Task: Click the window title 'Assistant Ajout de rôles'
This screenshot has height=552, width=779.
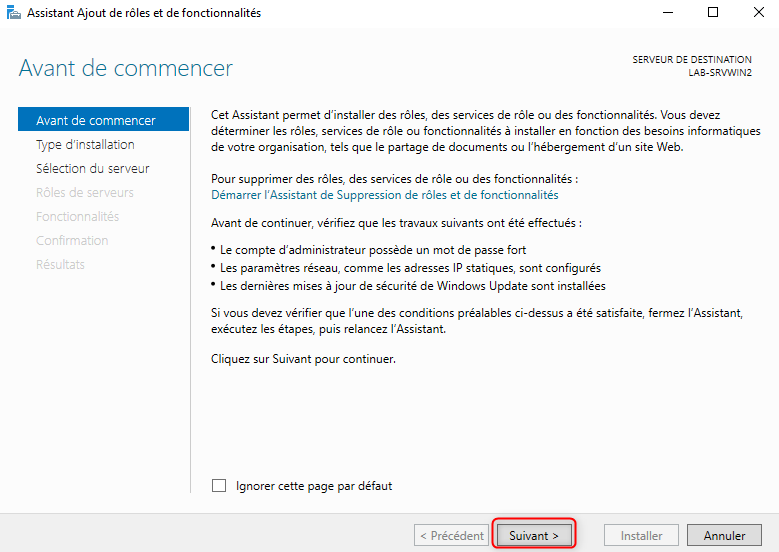Action: (144, 13)
